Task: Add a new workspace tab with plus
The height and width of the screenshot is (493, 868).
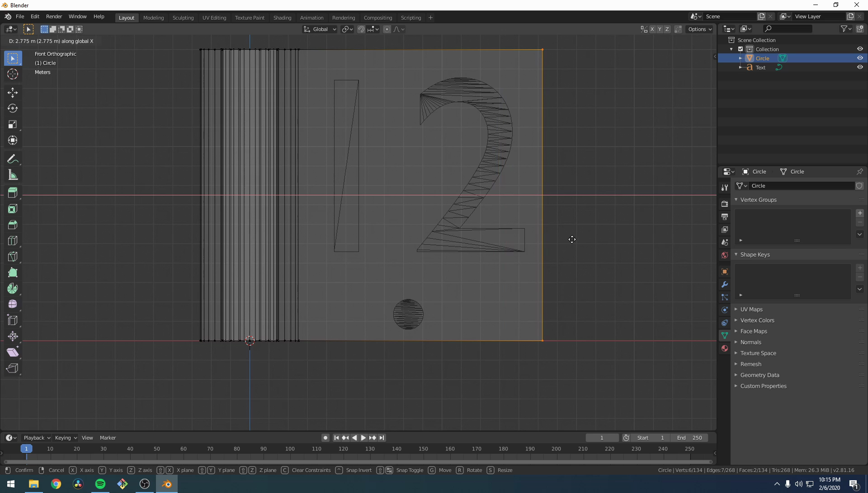Action: [430, 18]
